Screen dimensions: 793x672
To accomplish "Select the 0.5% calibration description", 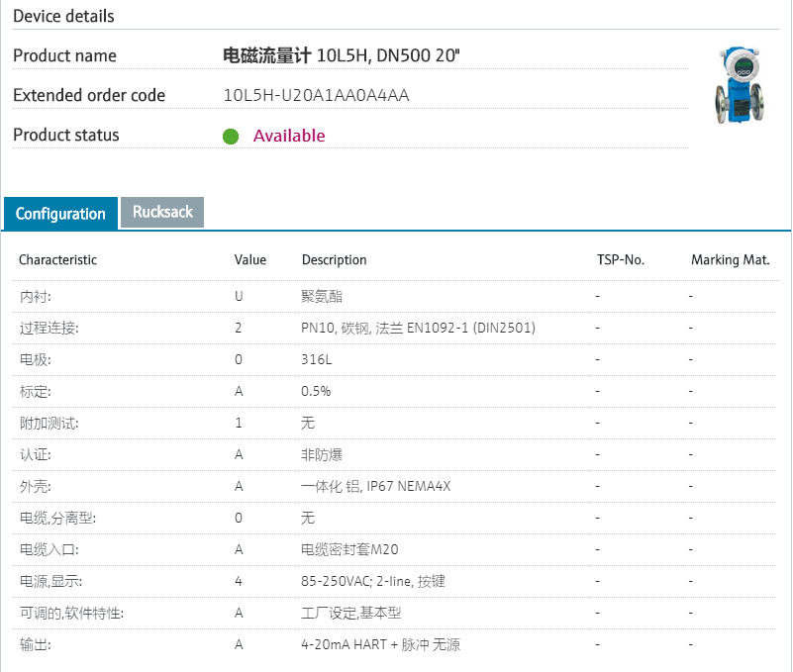I will click(x=316, y=391).
